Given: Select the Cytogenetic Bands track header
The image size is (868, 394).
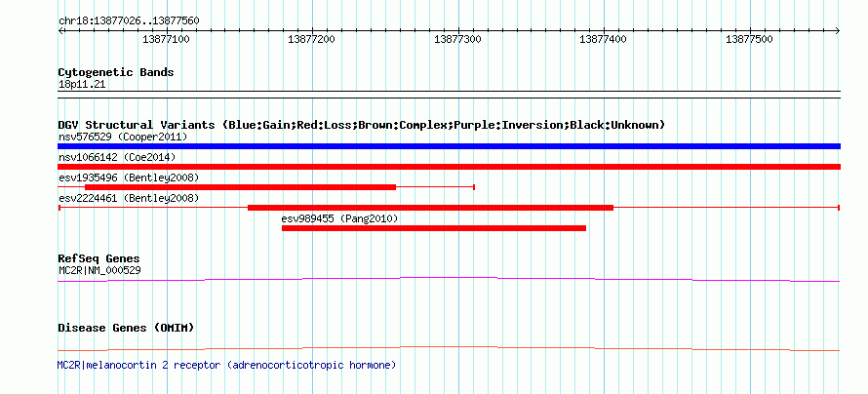Looking at the screenshot, I should pyautogui.click(x=116, y=72).
